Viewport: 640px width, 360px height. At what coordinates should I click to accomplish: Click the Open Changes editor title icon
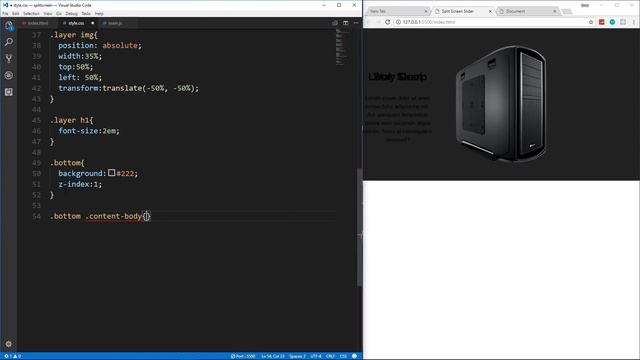click(335, 23)
